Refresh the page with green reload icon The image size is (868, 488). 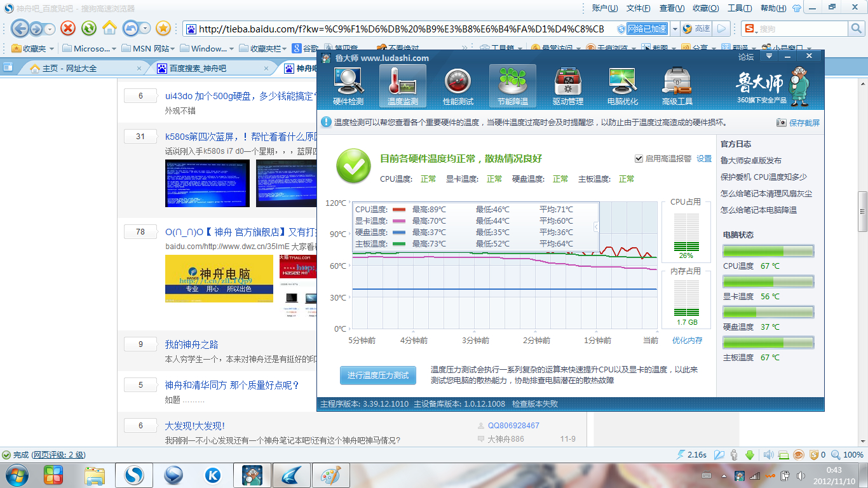coord(89,28)
